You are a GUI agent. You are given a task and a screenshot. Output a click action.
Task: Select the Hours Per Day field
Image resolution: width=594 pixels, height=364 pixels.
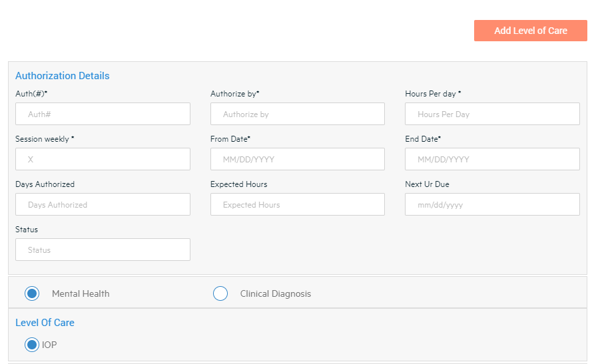(x=491, y=114)
